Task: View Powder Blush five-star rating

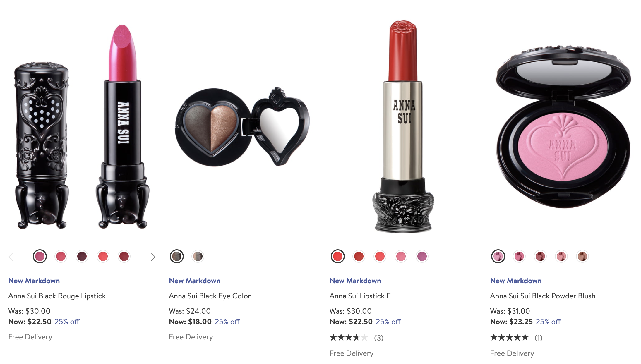Action: click(x=516, y=338)
